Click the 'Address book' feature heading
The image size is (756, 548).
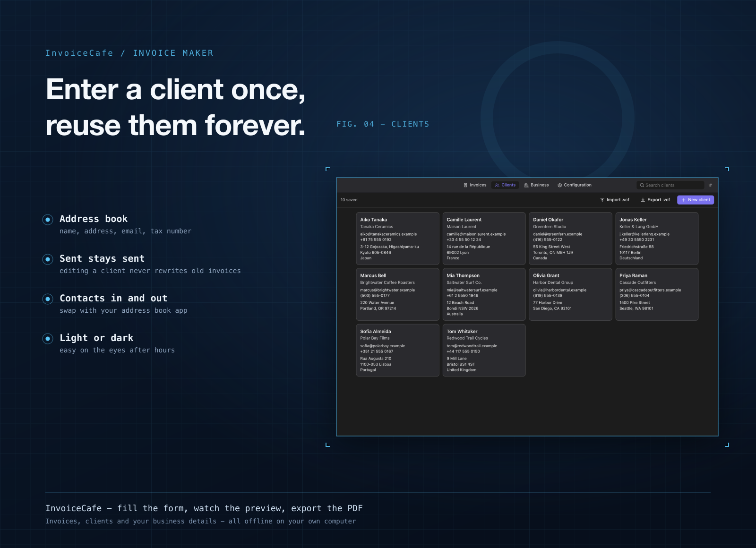[x=94, y=219]
